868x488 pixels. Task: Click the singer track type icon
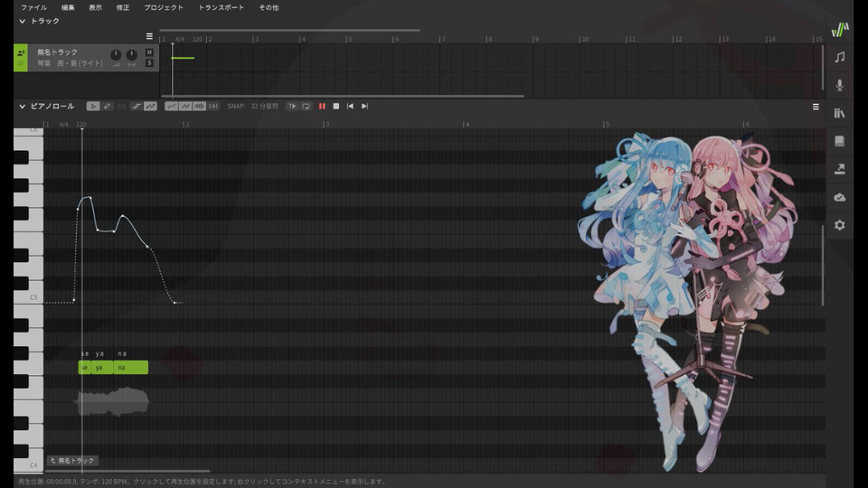coord(21,53)
